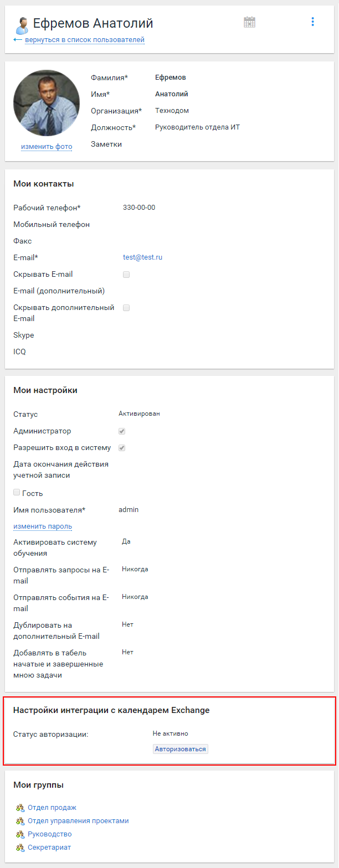Screen dimensions: 339x868
Task: Go back via вернуться в список пользователей
Action: 85,40
